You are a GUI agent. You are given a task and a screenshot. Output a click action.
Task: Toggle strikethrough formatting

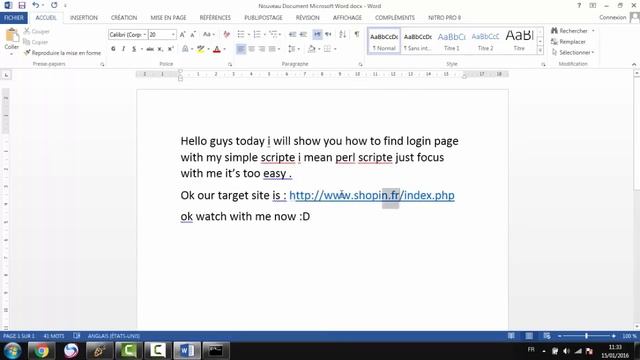(150, 49)
